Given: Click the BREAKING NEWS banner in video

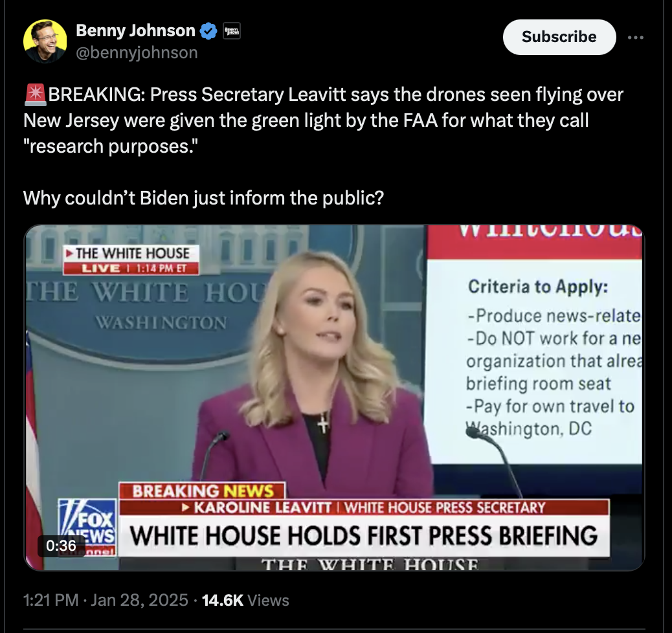Looking at the screenshot, I should tap(202, 491).
